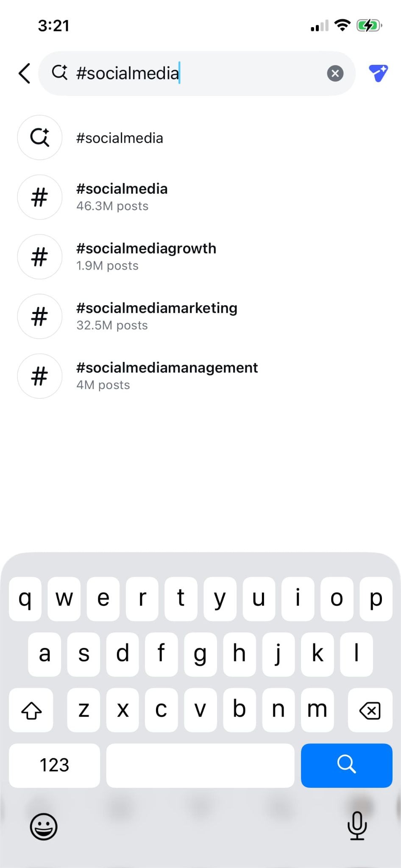The width and height of the screenshot is (401, 868).
Task: Select #socialmedia with 46.3M posts
Action: [x=122, y=197]
